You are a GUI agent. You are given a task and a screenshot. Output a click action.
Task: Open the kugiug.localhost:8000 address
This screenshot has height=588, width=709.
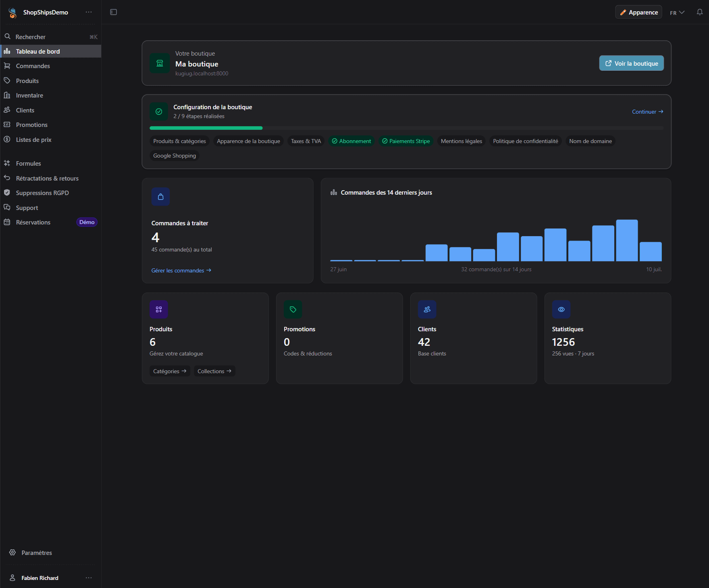pos(202,73)
